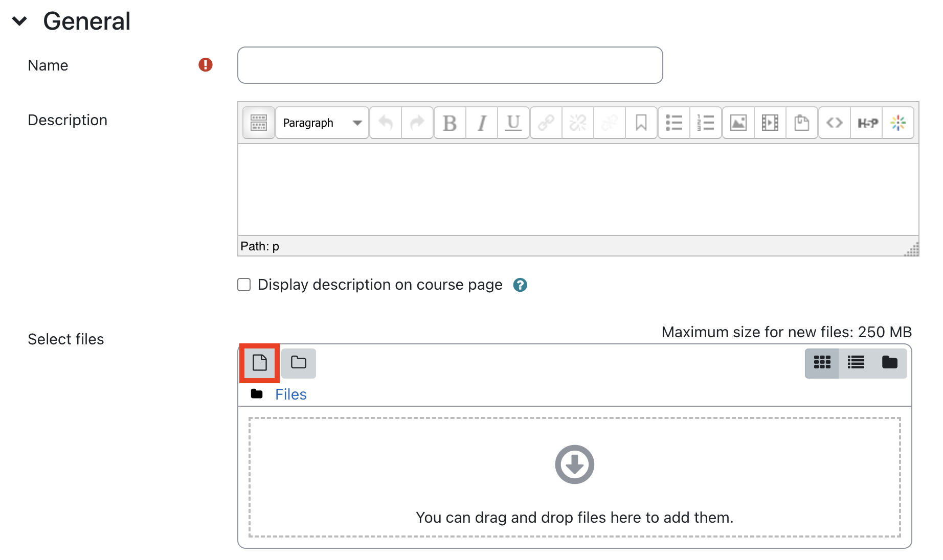Viewport: 943px width, 560px height.
Task: Show more editor toolbar buttons
Action: (x=259, y=123)
